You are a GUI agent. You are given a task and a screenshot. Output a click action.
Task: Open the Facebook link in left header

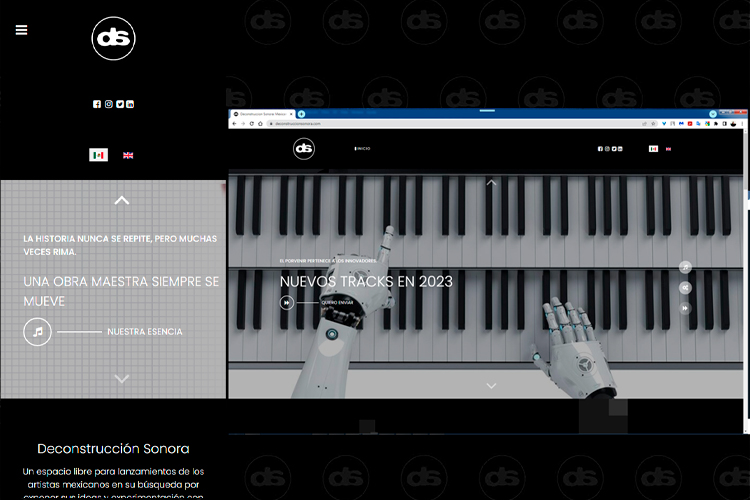pyautogui.click(x=97, y=104)
